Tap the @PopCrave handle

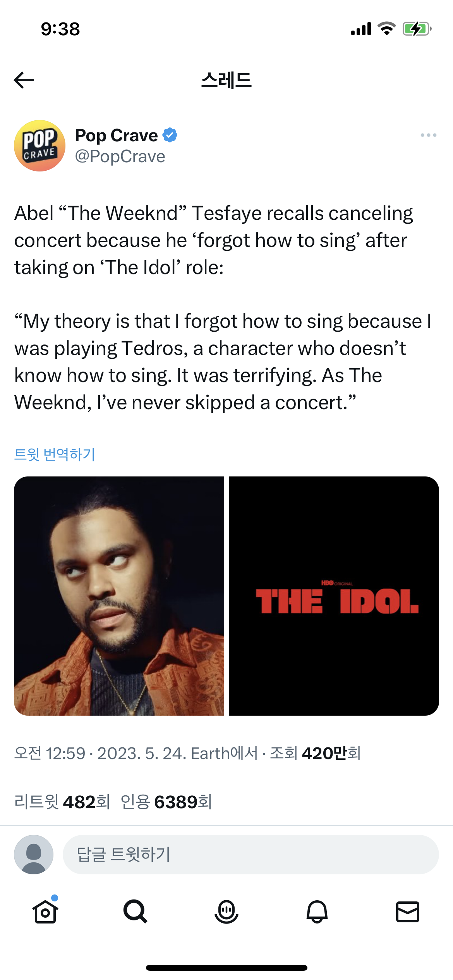click(120, 156)
